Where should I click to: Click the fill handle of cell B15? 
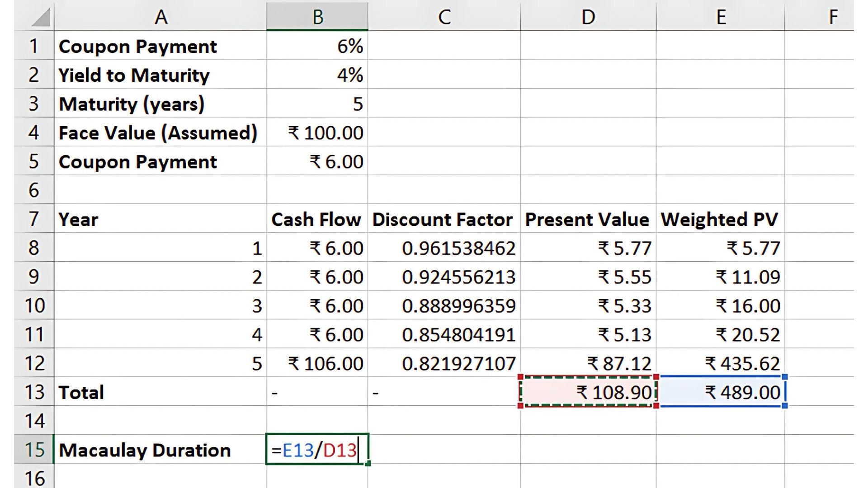(x=368, y=463)
